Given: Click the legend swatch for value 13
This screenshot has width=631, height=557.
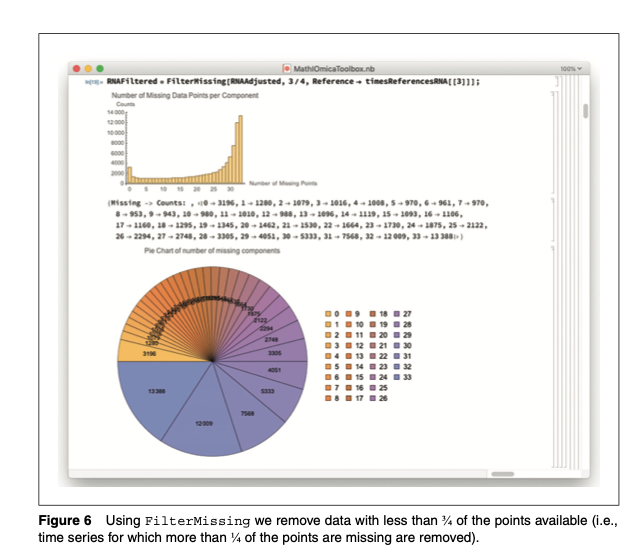Looking at the screenshot, I should 349,356.
